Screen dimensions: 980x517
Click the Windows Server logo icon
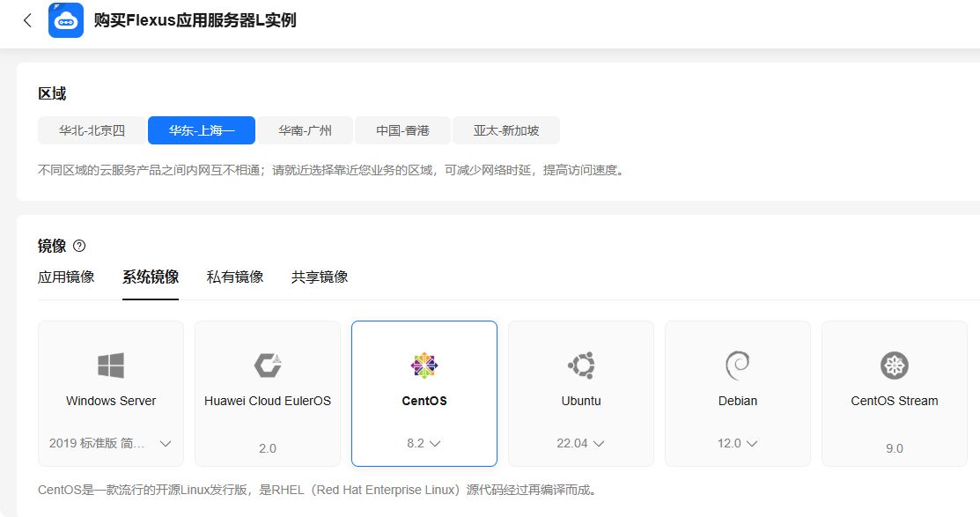click(x=111, y=366)
